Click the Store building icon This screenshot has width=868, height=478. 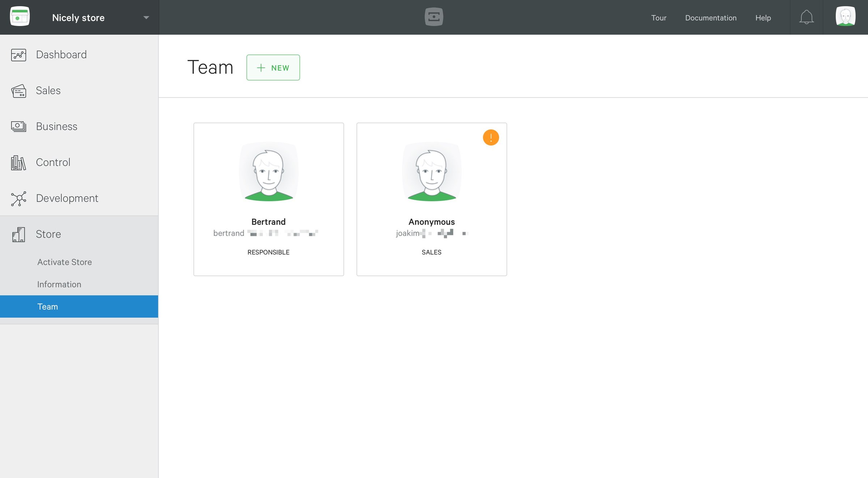[x=18, y=234]
